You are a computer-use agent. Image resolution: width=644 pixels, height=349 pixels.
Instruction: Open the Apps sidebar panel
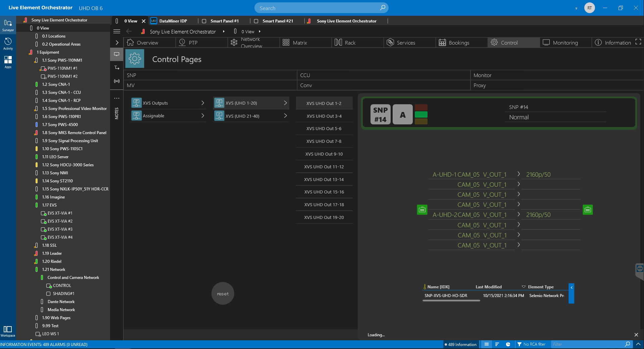tap(8, 62)
